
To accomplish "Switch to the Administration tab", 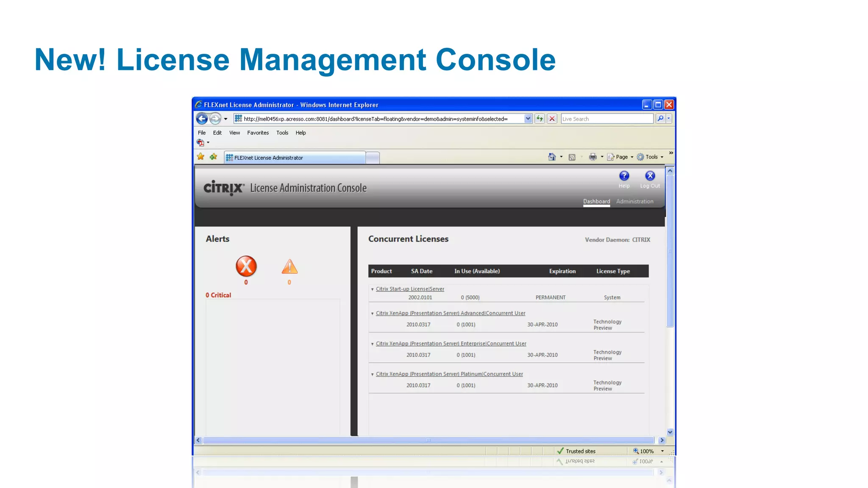I will [x=634, y=201].
